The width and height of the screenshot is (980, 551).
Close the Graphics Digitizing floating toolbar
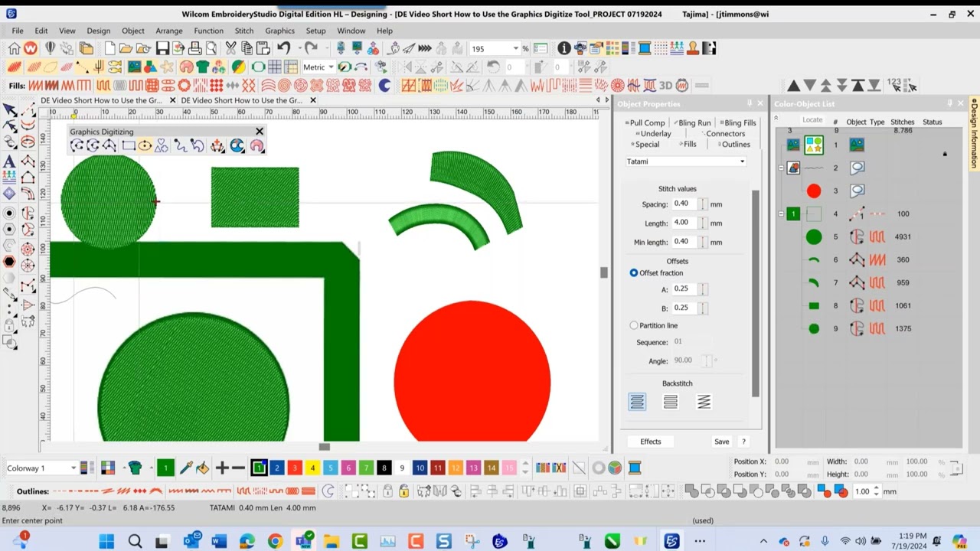pos(259,132)
